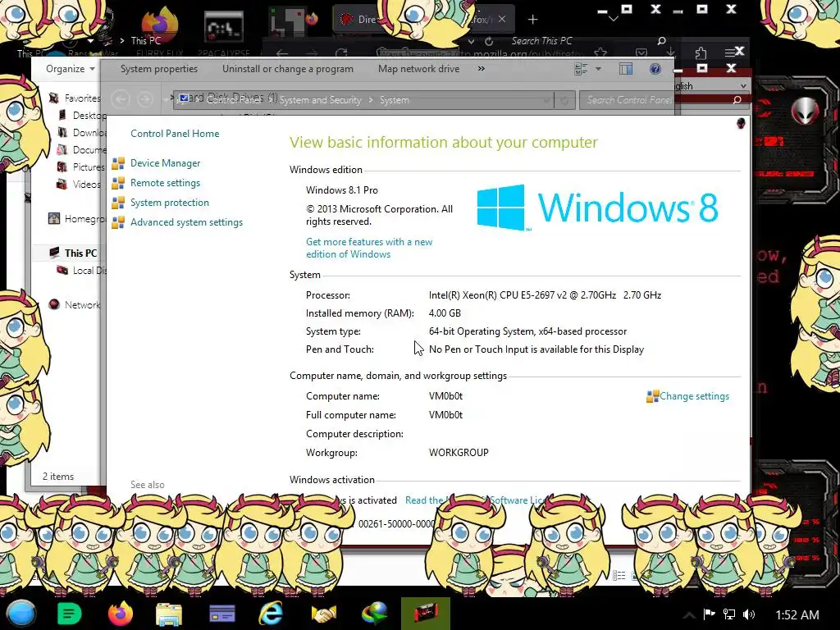The image size is (840, 630).
Task: Open Advanced system settings link
Action: click(186, 222)
